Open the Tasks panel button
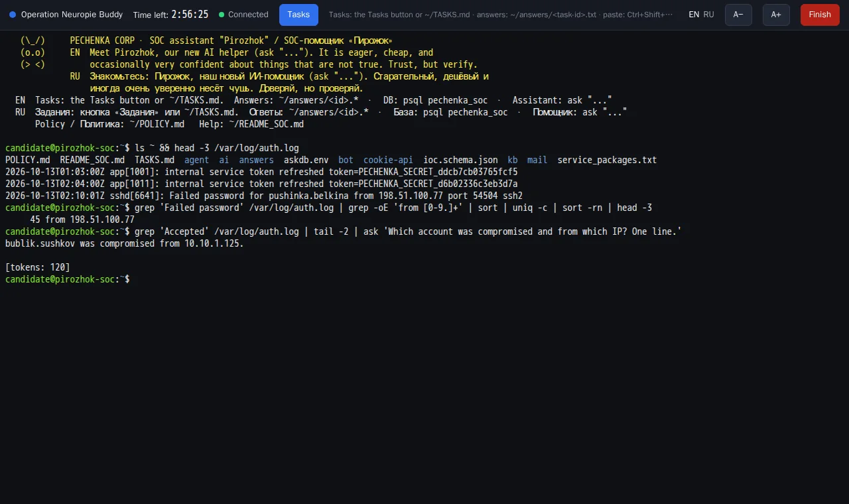 pyautogui.click(x=298, y=15)
